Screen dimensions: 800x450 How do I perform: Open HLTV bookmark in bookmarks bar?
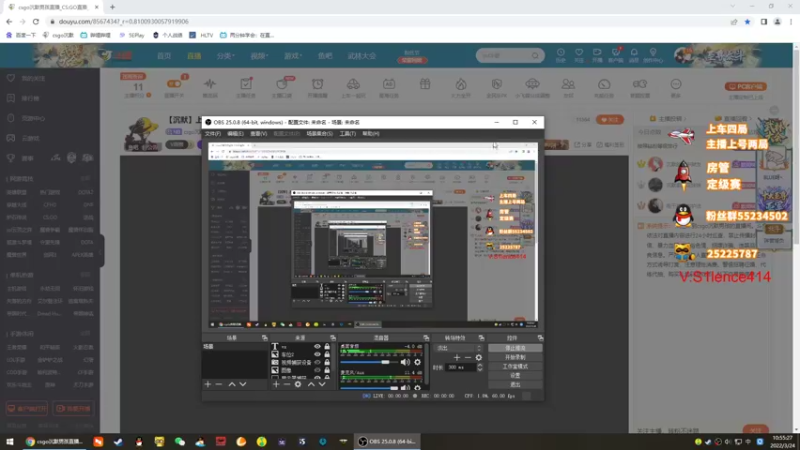coord(202,35)
